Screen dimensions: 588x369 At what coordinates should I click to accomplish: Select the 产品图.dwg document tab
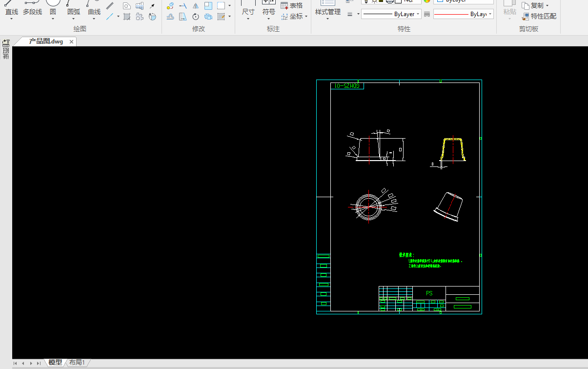coord(46,41)
